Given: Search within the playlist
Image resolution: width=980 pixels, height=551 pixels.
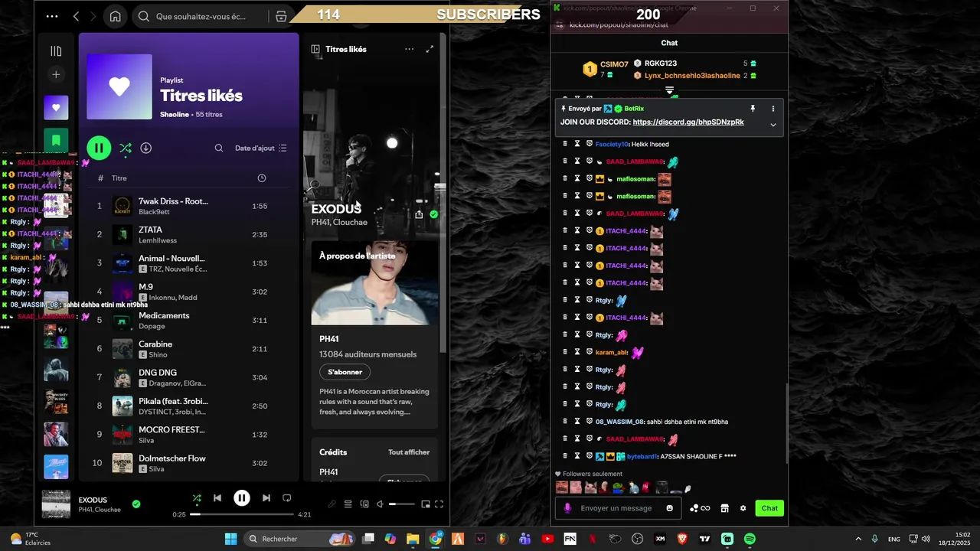Looking at the screenshot, I should 219,148.
